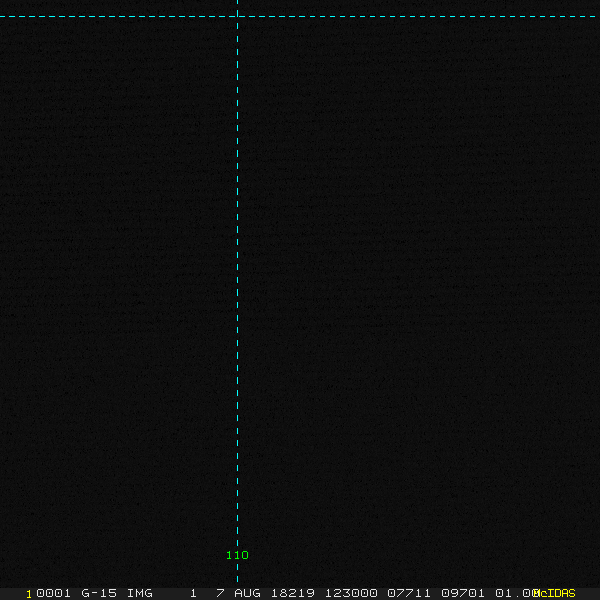
Task: Click the yellow 1 at status bar start
Action: (29, 593)
